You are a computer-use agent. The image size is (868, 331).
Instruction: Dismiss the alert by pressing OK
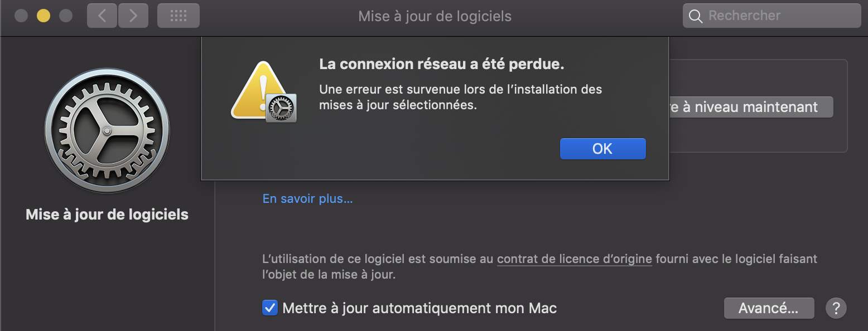click(602, 149)
